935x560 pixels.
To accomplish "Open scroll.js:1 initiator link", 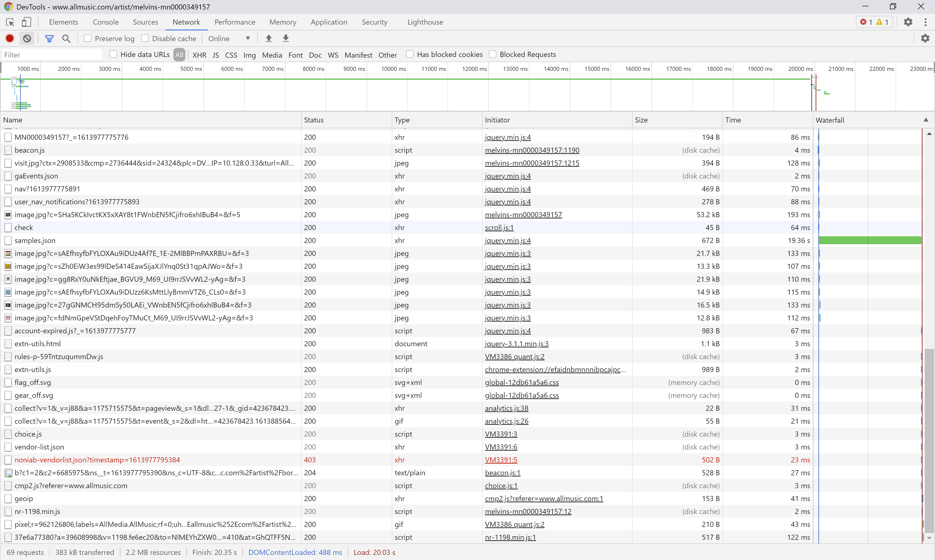I will (499, 228).
